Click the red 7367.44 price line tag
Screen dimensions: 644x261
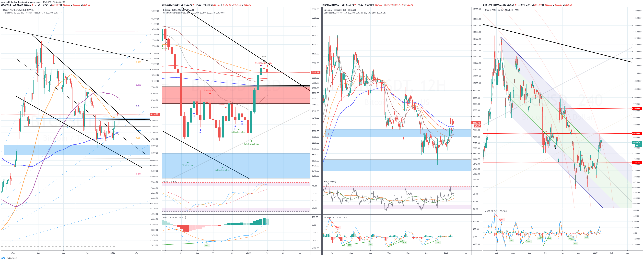coord(637,163)
